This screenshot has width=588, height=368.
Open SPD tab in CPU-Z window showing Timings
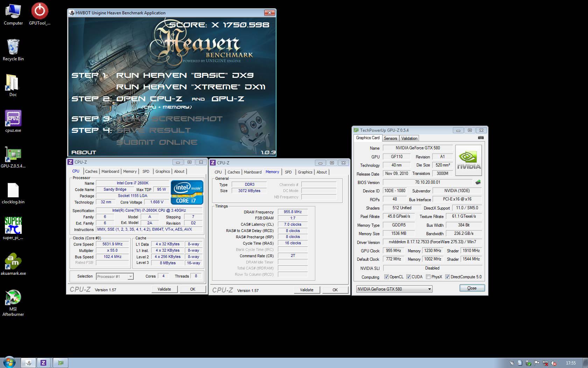coord(288,172)
